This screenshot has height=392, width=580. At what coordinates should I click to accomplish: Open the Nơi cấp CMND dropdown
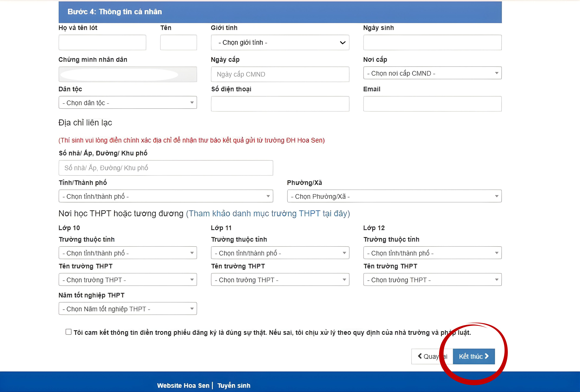(432, 73)
